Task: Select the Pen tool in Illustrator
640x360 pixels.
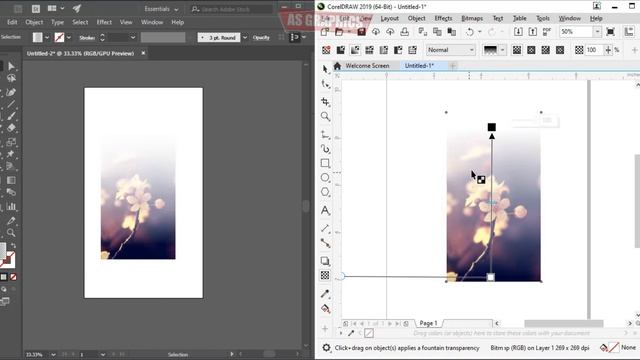Action: pyautogui.click(x=11, y=92)
